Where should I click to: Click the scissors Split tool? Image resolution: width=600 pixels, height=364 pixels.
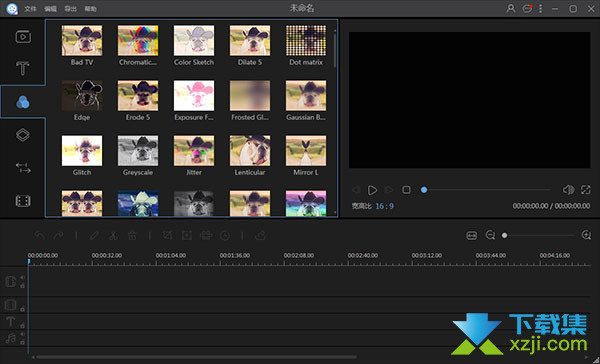(113, 235)
